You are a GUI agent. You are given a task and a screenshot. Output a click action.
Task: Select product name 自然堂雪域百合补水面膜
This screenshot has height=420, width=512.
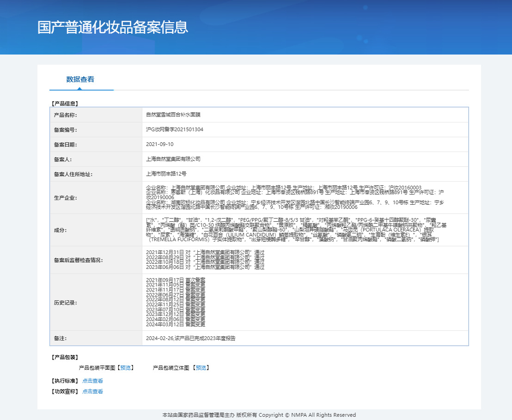tap(173, 115)
